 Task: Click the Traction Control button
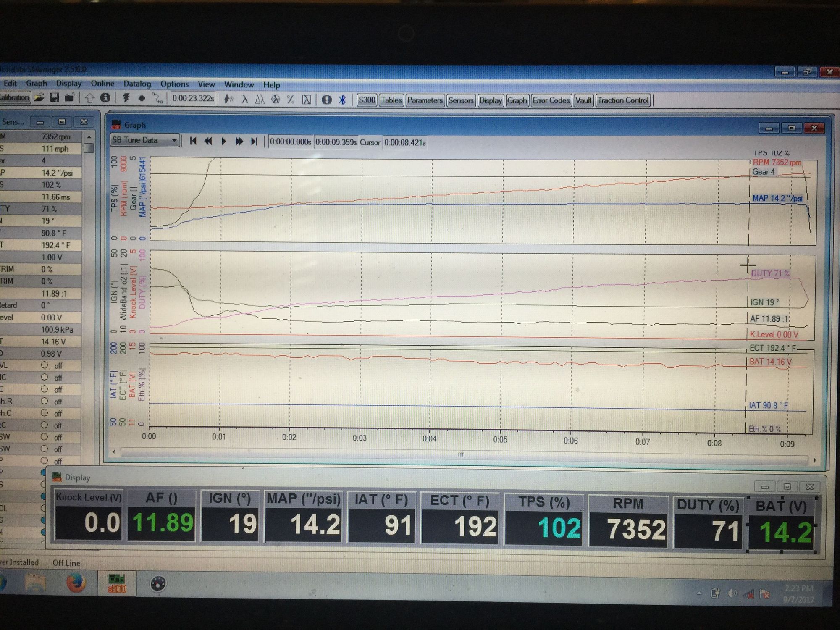(x=623, y=100)
